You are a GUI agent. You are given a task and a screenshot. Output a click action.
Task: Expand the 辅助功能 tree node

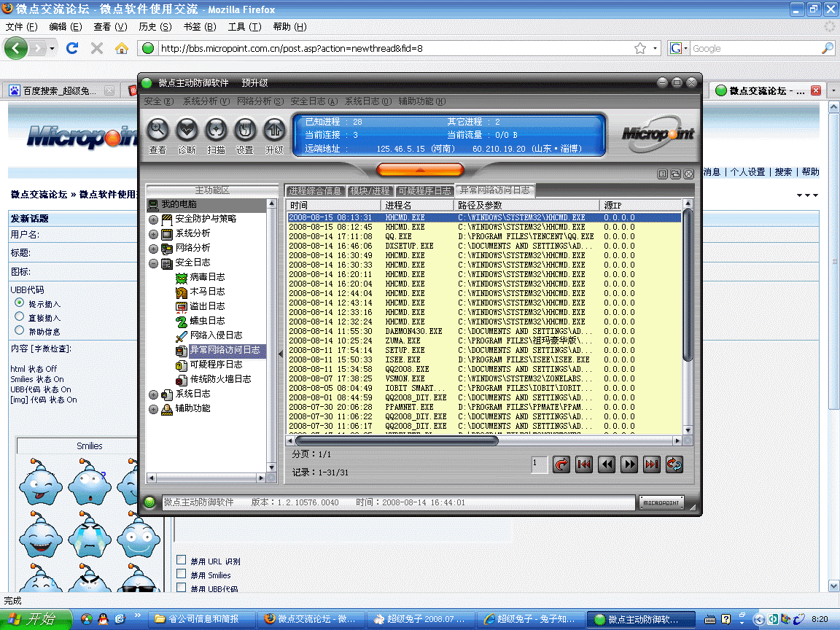point(153,409)
